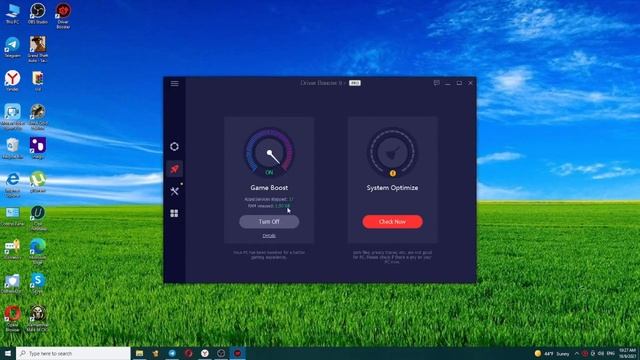Click the Internet Explorer desktop icon
This screenshot has width=640, height=360.
[x=12, y=184]
